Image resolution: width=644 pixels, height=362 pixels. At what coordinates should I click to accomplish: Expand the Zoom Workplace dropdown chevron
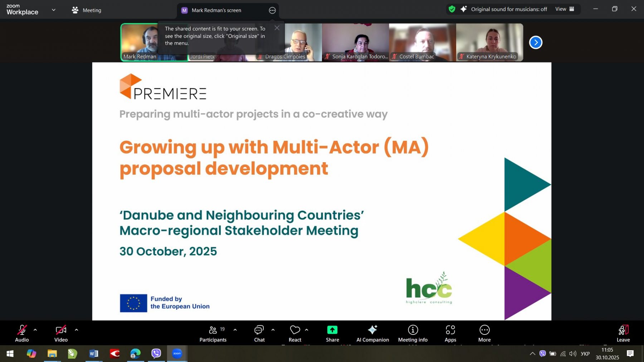(54, 10)
